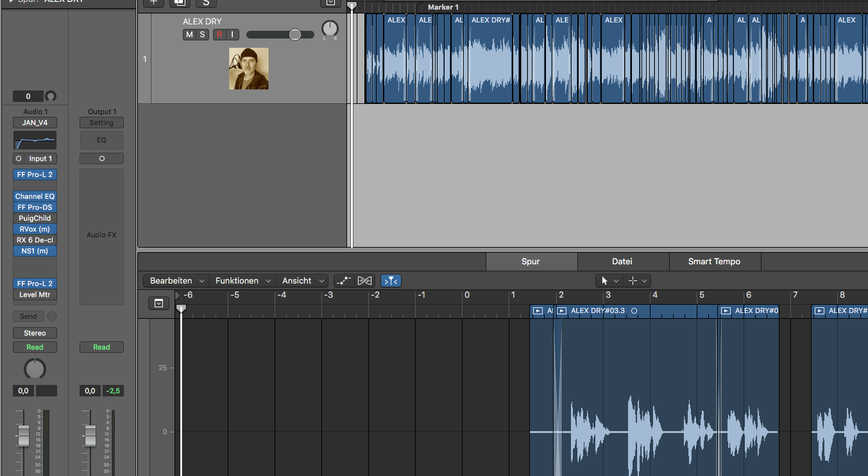Solo the ALEX DRY track
Screen dimensions: 868x476
click(x=202, y=35)
